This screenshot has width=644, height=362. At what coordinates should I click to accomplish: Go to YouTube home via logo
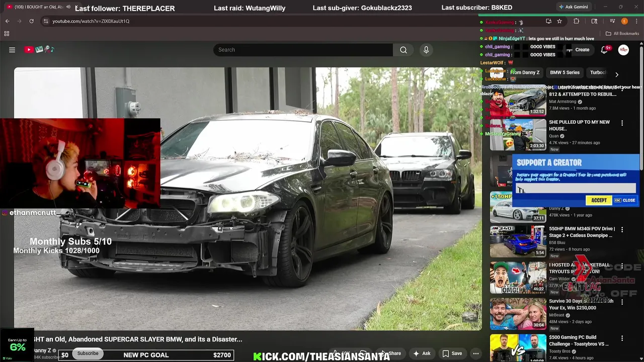[39, 50]
